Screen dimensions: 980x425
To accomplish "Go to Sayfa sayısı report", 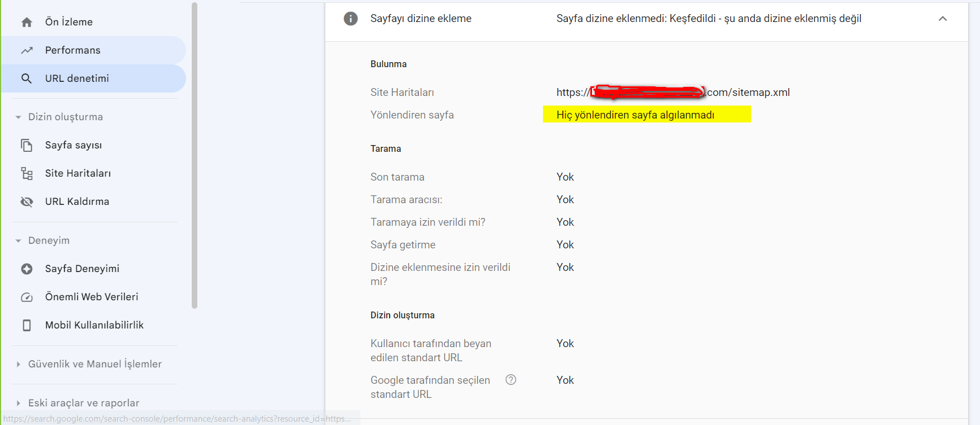I will [x=93, y=145].
